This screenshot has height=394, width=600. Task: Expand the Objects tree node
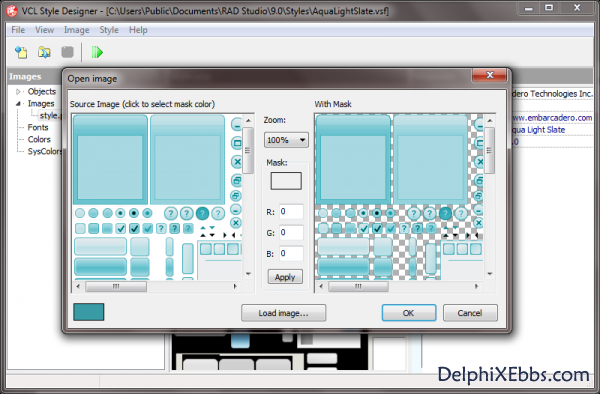18,92
